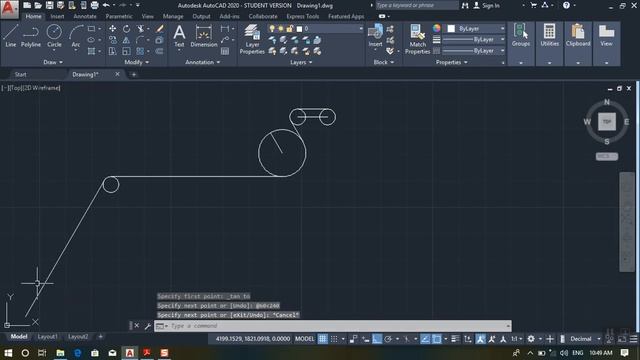Toggle snap mode in status bar
640x360 pixels.
click(x=334, y=339)
